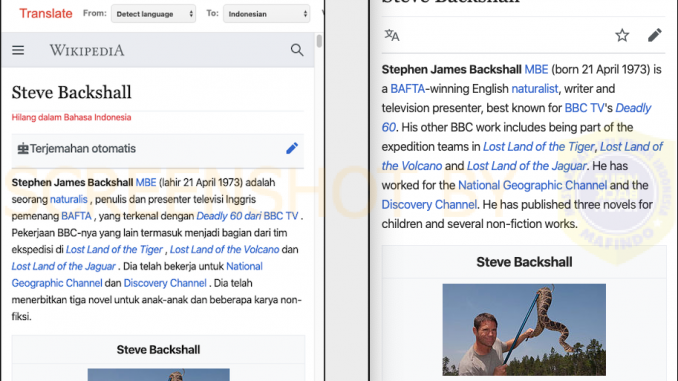Open Lost Land of the Tiger English link
The image size is (678, 381).
click(539, 147)
